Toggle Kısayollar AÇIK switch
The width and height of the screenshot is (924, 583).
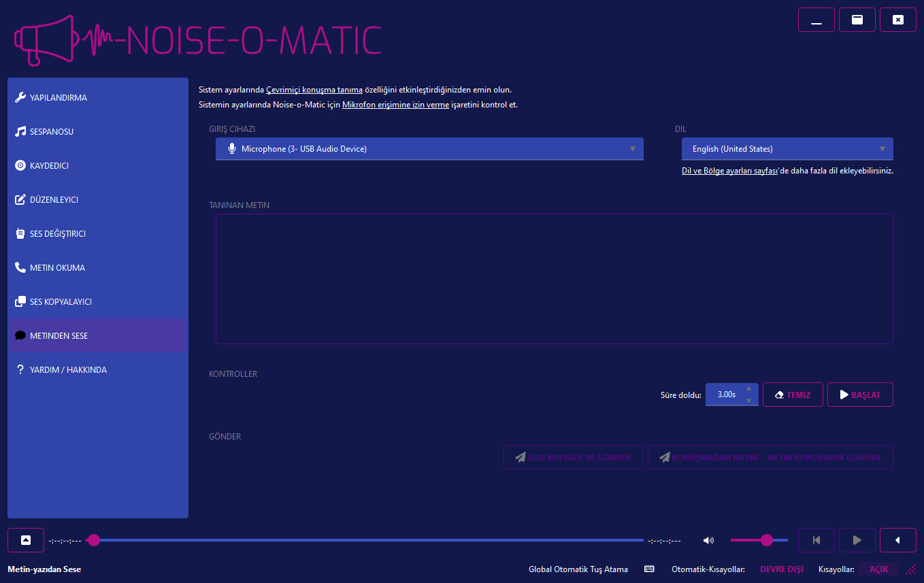tap(878, 569)
